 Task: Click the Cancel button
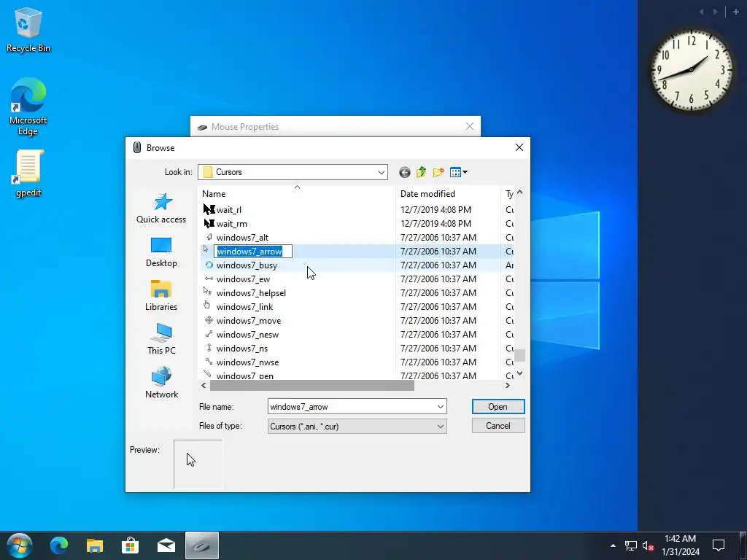coord(498,426)
